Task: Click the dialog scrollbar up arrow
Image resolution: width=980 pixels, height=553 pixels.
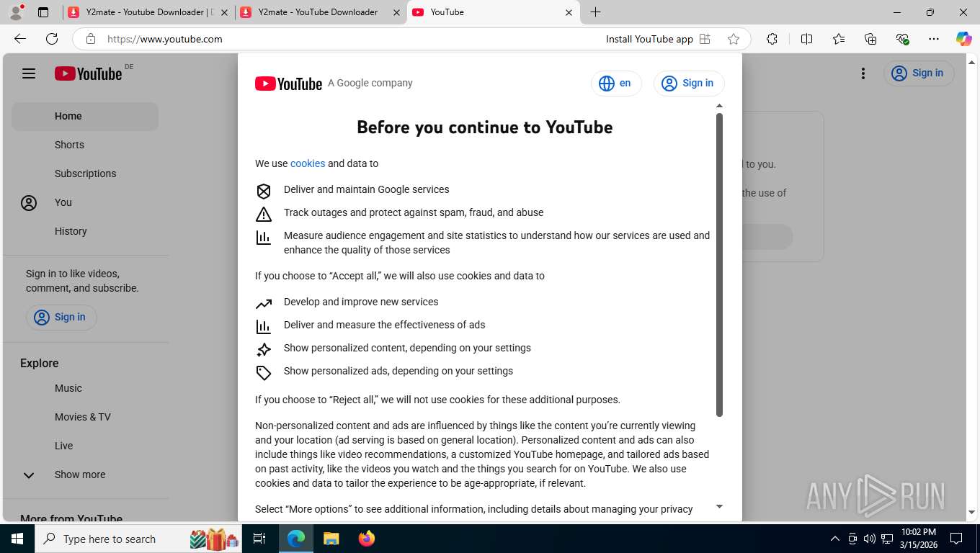Action: (719, 106)
